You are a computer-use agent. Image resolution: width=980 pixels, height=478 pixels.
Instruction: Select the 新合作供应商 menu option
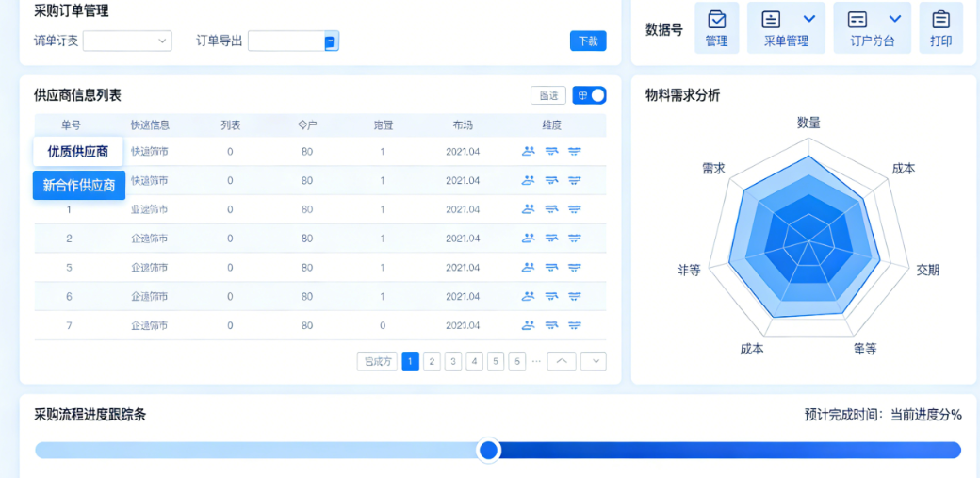tap(79, 185)
